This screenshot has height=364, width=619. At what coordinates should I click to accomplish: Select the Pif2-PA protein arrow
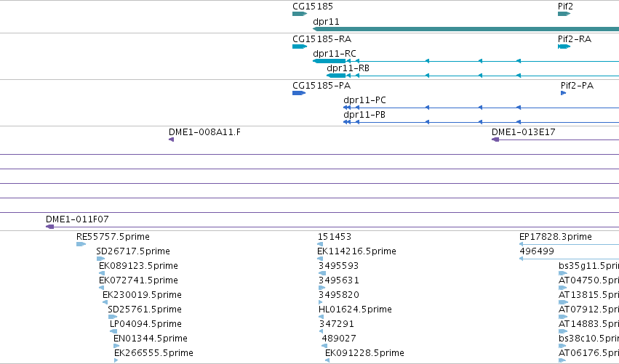[x=563, y=93]
